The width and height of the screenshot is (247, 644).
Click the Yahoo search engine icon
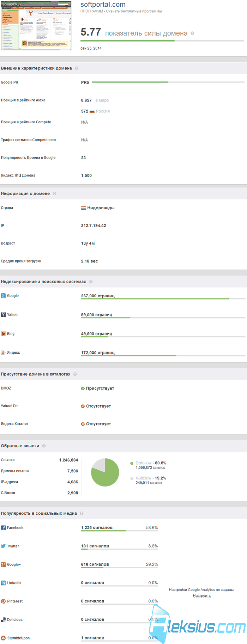(3, 315)
